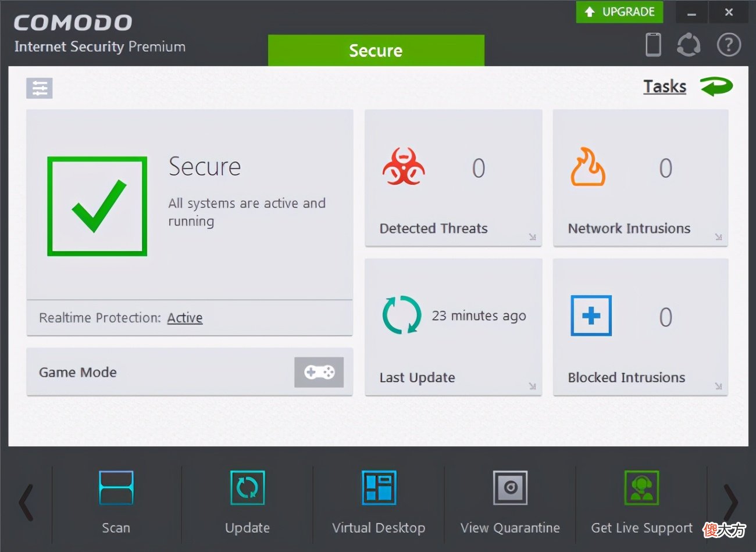This screenshot has width=756, height=552.
Task: Toggle the Game Mode controller switch
Action: pos(319,372)
